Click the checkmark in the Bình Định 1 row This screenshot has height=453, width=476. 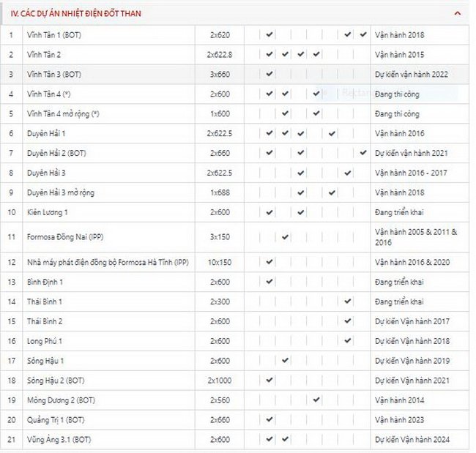(x=269, y=281)
